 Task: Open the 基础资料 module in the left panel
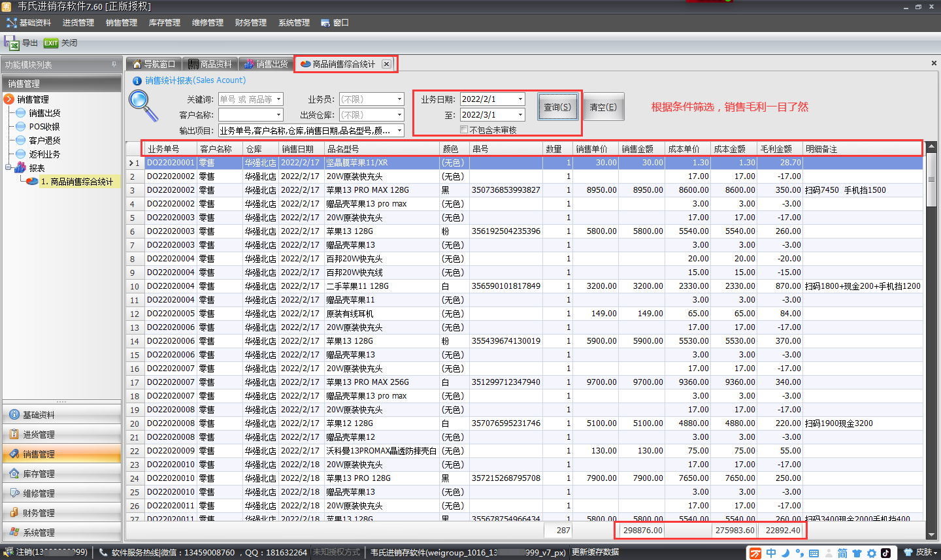coord(62,415)
